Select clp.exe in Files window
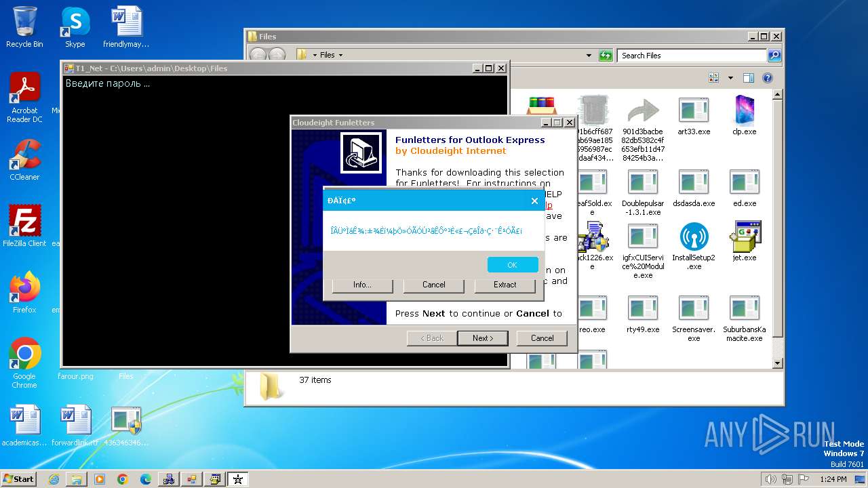Image resolution: width=868 pixels, height=488 pixels. click(x=745, y=115)
